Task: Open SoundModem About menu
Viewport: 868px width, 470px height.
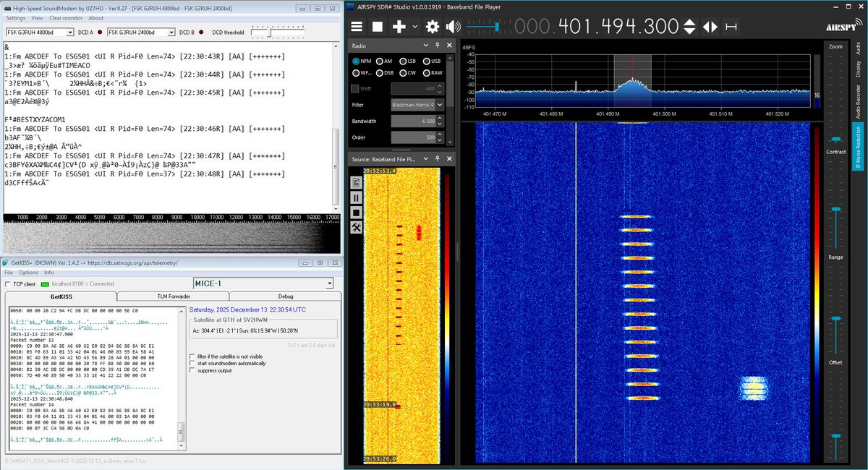Action: (96, 18)
